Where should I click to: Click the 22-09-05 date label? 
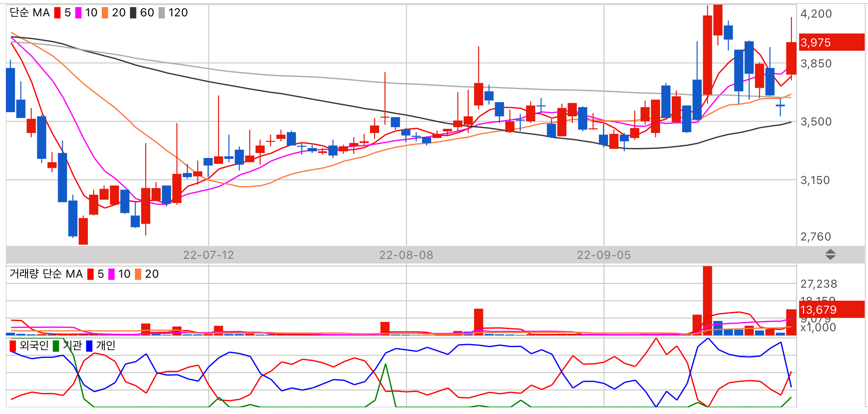pyautogui.click(x=603, y=255)
